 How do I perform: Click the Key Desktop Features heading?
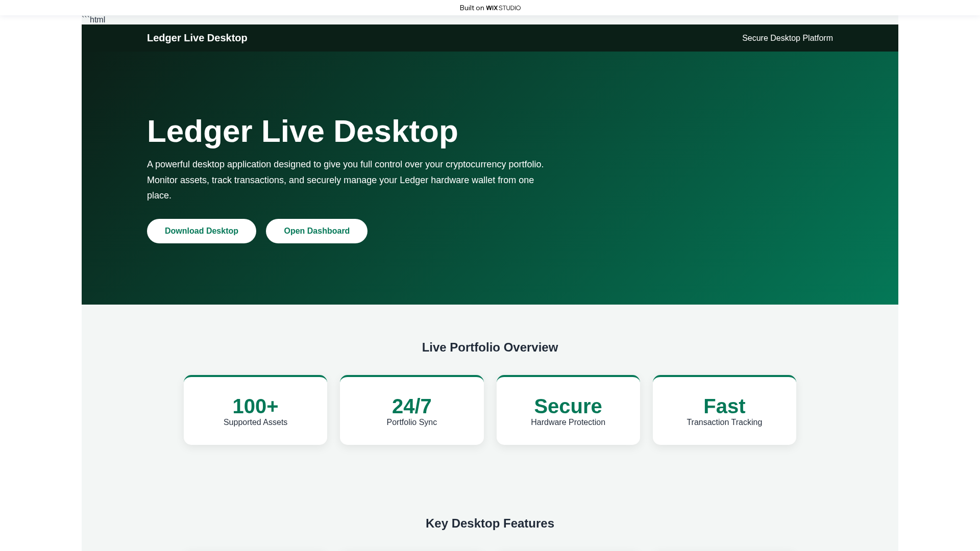[x=490, y=523]
